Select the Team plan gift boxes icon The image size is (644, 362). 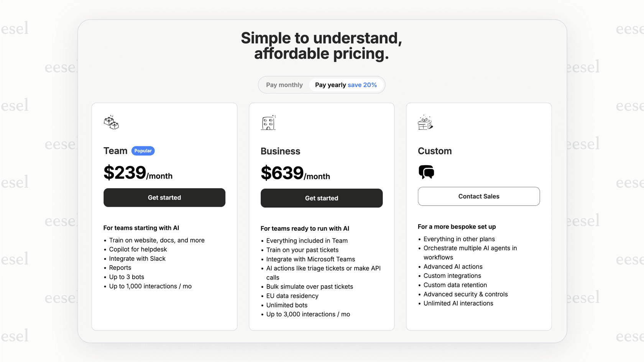click(112, 123)
